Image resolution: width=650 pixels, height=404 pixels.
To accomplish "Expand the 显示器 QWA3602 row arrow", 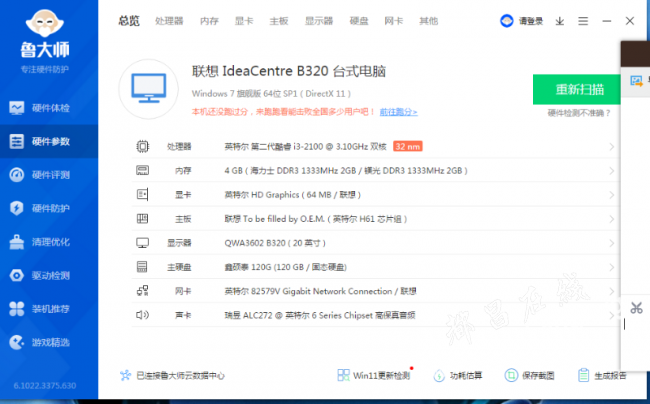I will pos(611,243).
